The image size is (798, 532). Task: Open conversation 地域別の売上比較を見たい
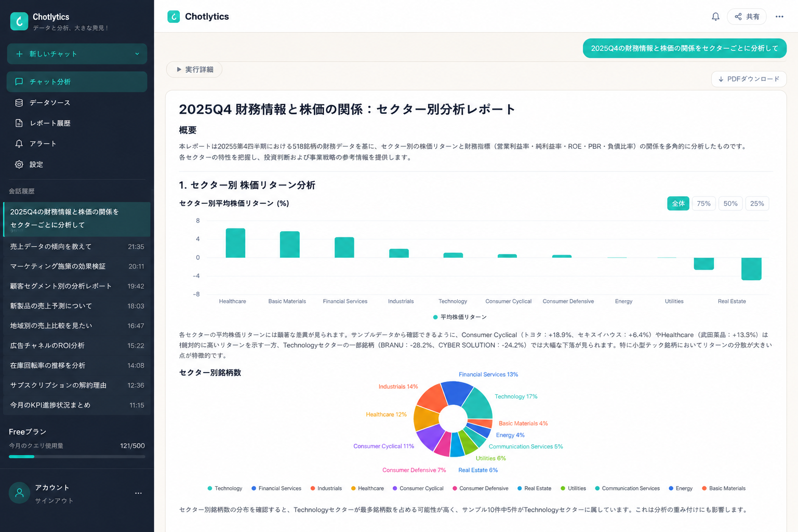pyautogui.click(x=77, y=326)
